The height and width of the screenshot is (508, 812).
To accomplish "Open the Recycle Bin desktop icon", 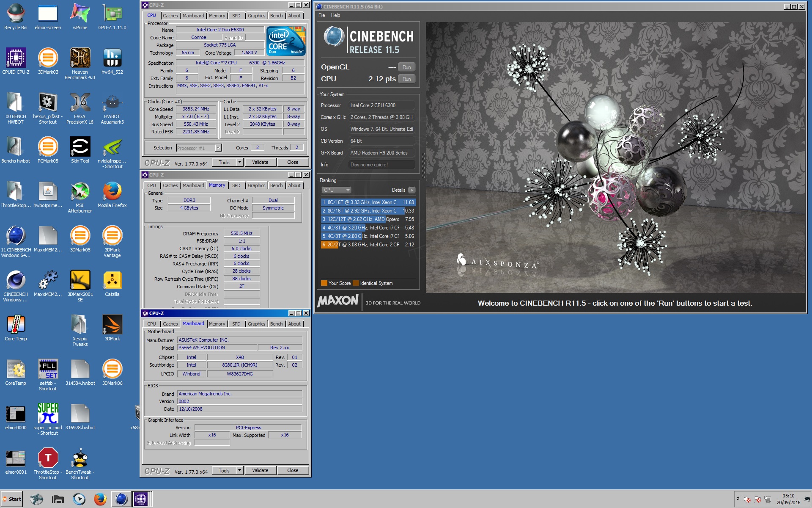I will (16, 17).
